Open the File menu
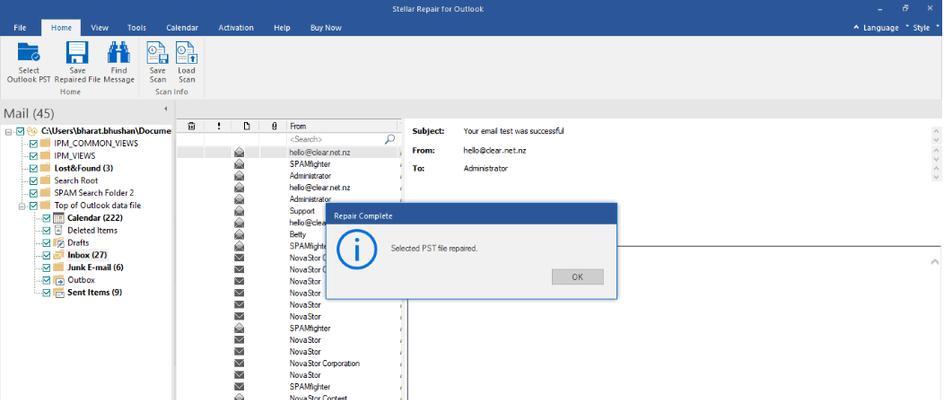 click(x=20, y=28)
